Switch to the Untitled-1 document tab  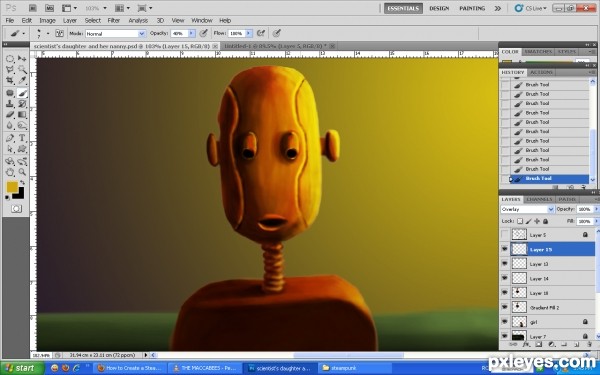[x=275, y=46]
